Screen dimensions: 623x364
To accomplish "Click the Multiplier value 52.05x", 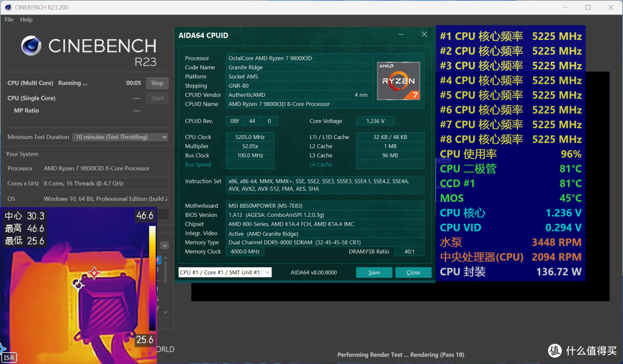I will pyautogui.click(x=250, y=147).
